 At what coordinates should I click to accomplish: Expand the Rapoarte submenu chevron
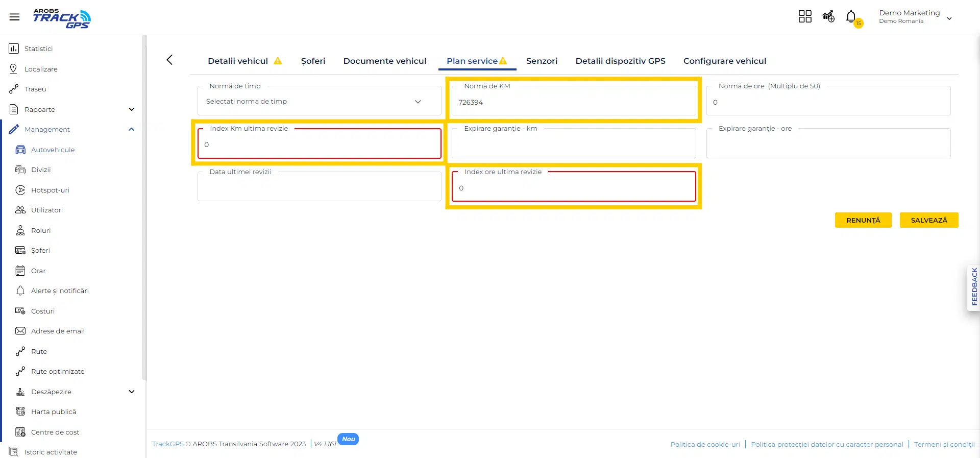click(132, 109)
